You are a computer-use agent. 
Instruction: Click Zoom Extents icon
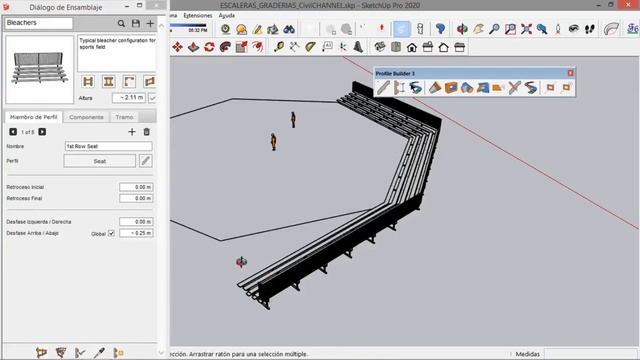526,29
